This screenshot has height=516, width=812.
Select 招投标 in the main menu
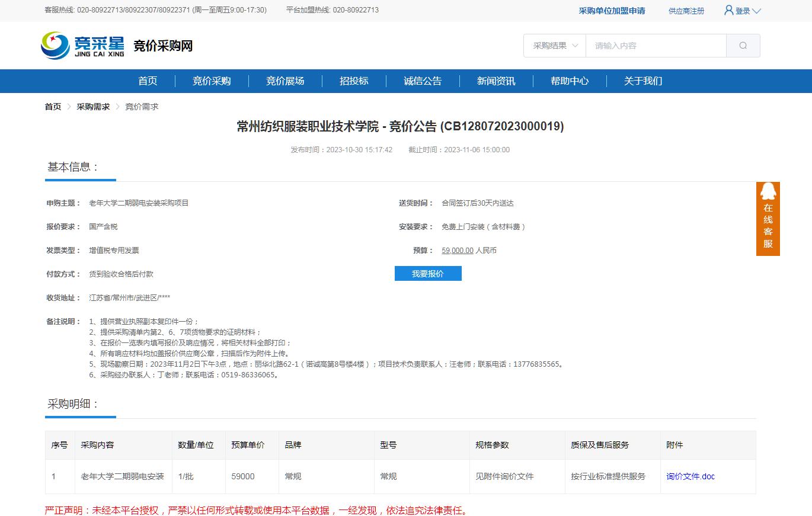click(x=354, y=81)
